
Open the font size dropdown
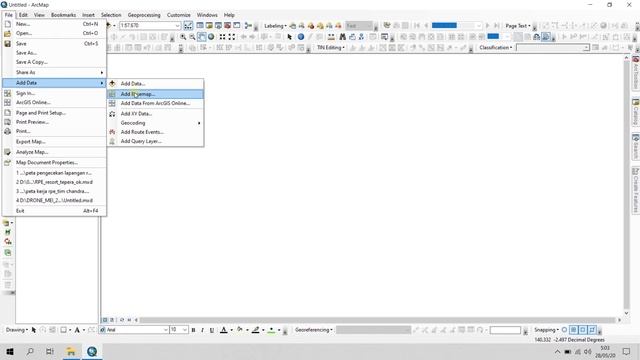[184, 330]
